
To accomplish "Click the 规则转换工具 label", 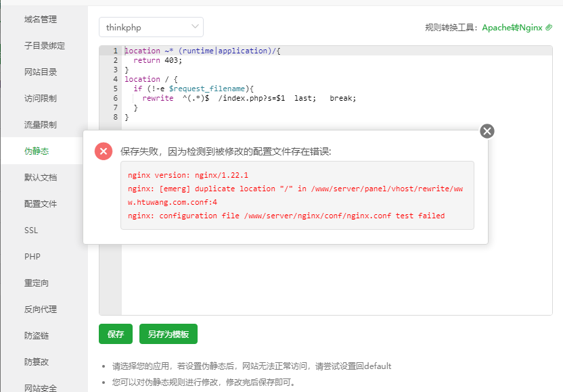I will point(451,28).
